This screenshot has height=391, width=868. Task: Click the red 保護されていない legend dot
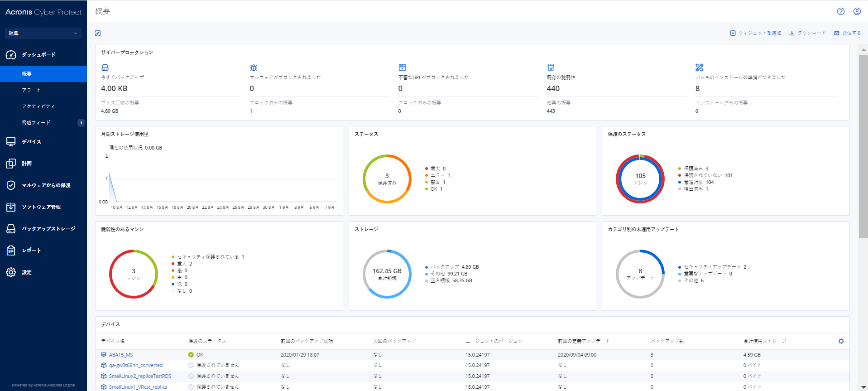680,175
